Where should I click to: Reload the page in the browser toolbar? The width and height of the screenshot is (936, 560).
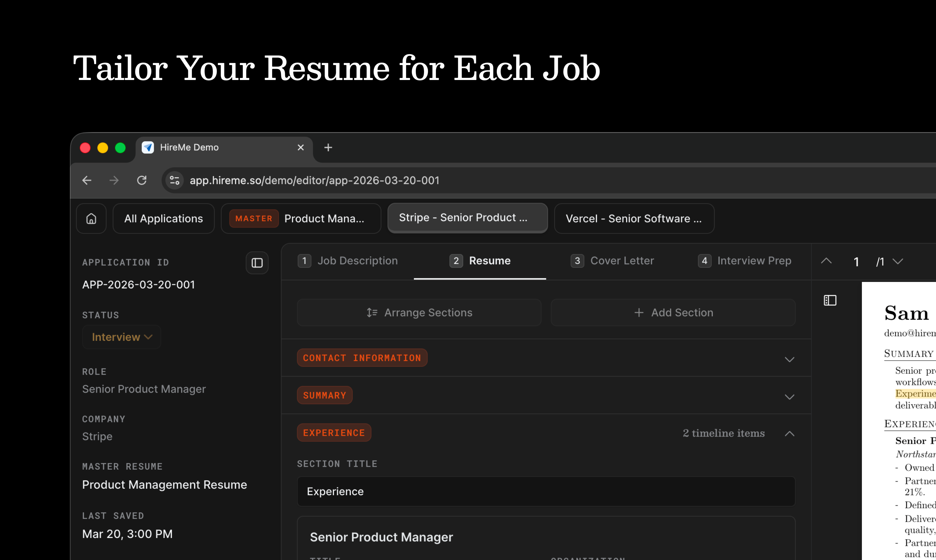(x=142, y=180)
